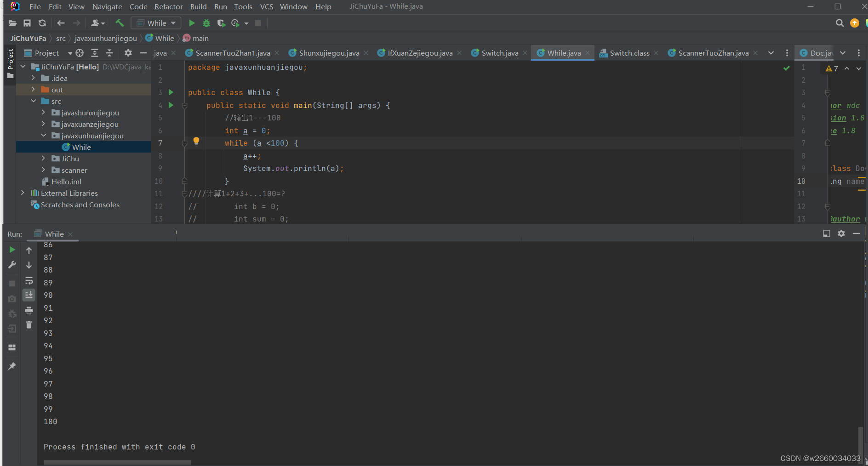Click the javaxunhuanjiegou breadcrumb
The height and width of the screenshot is (466, 868).
click(105, 38)
